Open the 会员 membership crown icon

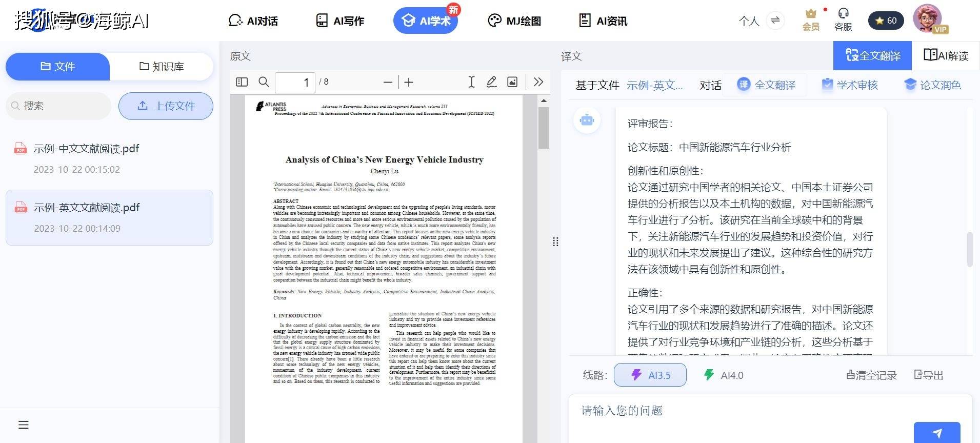click(x=811, y=19)
